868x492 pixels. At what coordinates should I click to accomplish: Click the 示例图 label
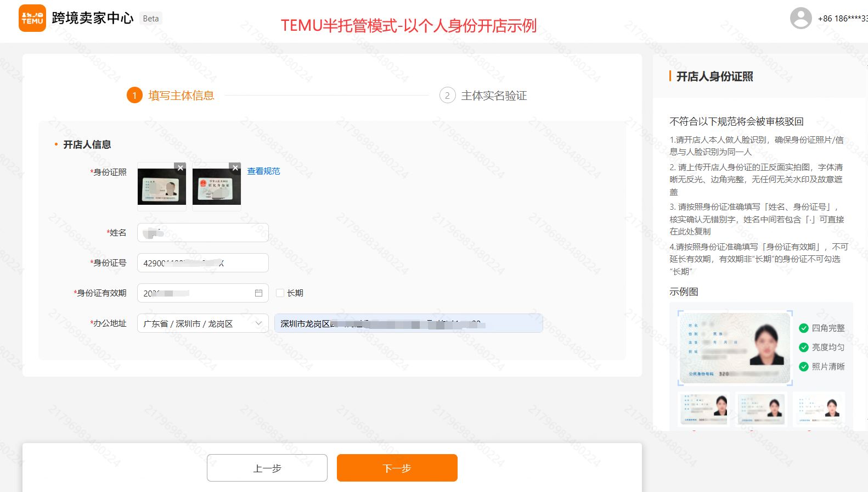tap(684, 292)
